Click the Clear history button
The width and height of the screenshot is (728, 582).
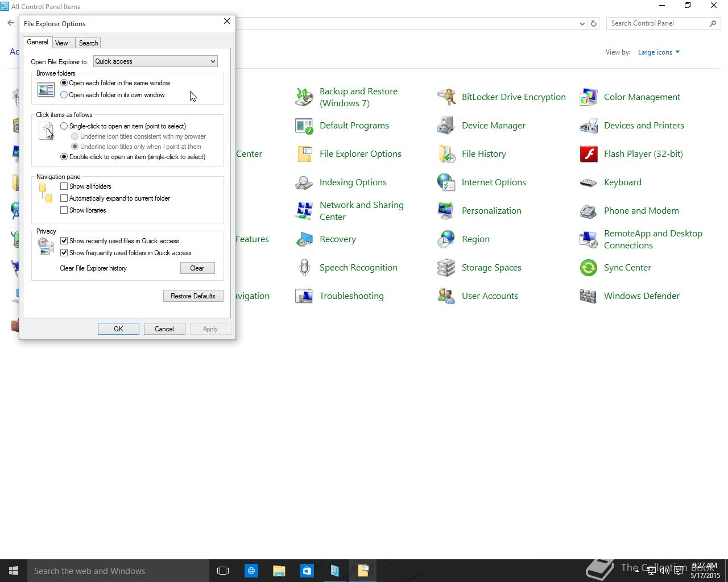coord(197,268)
